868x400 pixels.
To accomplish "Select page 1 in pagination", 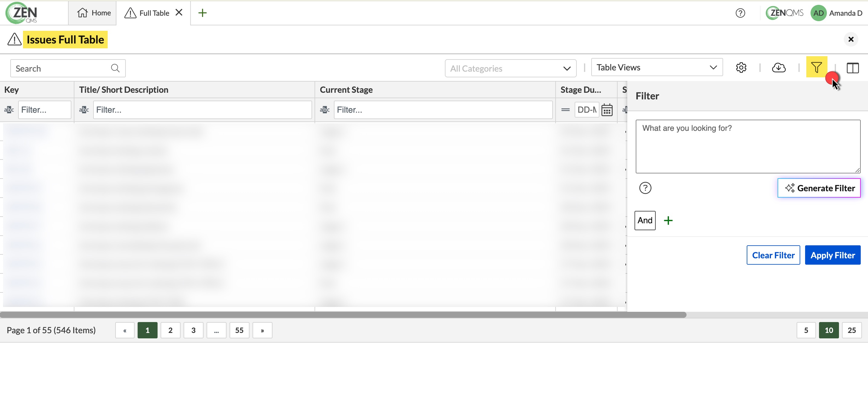I will click(147, 330).
